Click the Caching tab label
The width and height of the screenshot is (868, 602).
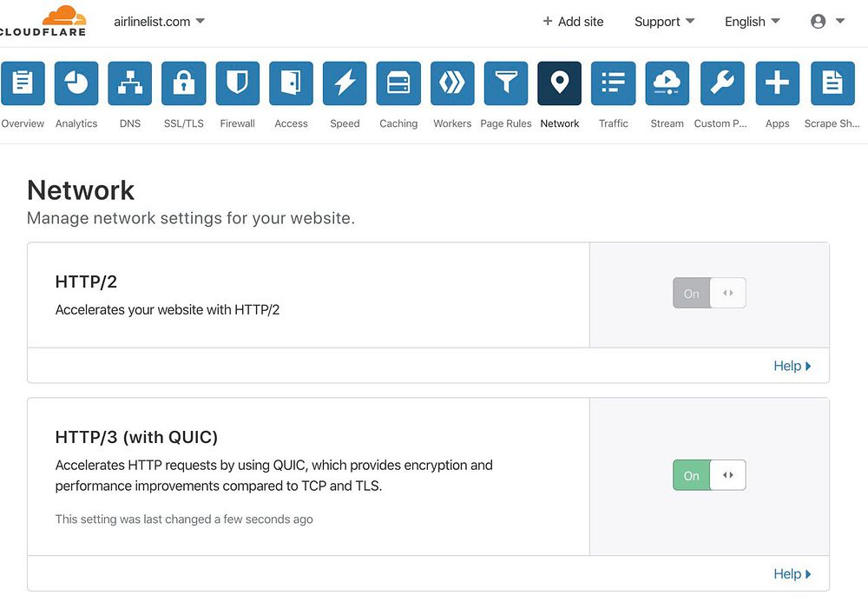398,123
